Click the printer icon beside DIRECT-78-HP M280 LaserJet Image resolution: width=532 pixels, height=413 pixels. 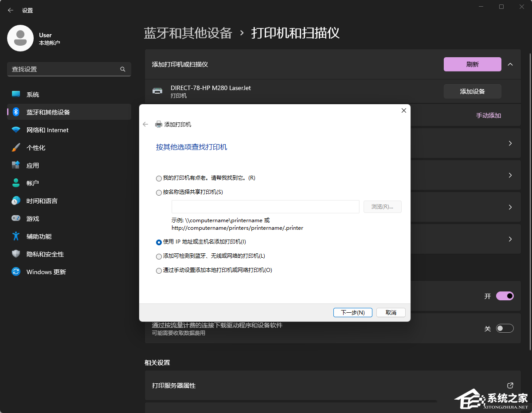coord(157,91)
